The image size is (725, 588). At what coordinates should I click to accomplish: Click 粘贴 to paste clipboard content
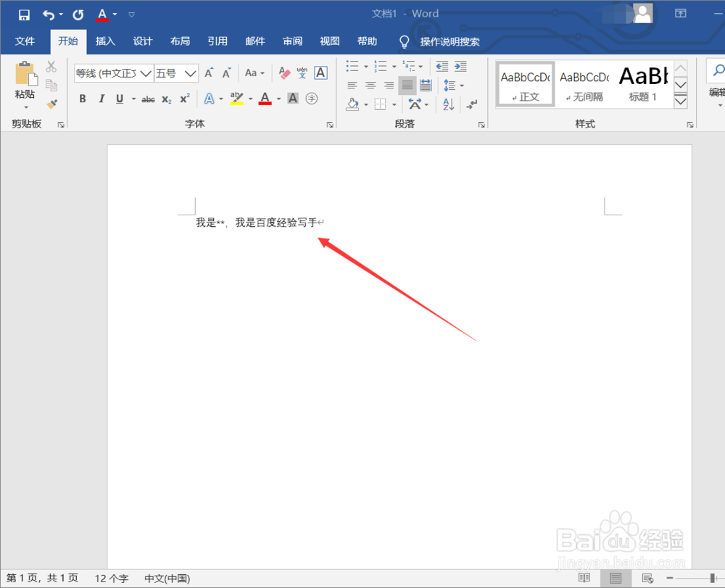(x=25, y=82)
